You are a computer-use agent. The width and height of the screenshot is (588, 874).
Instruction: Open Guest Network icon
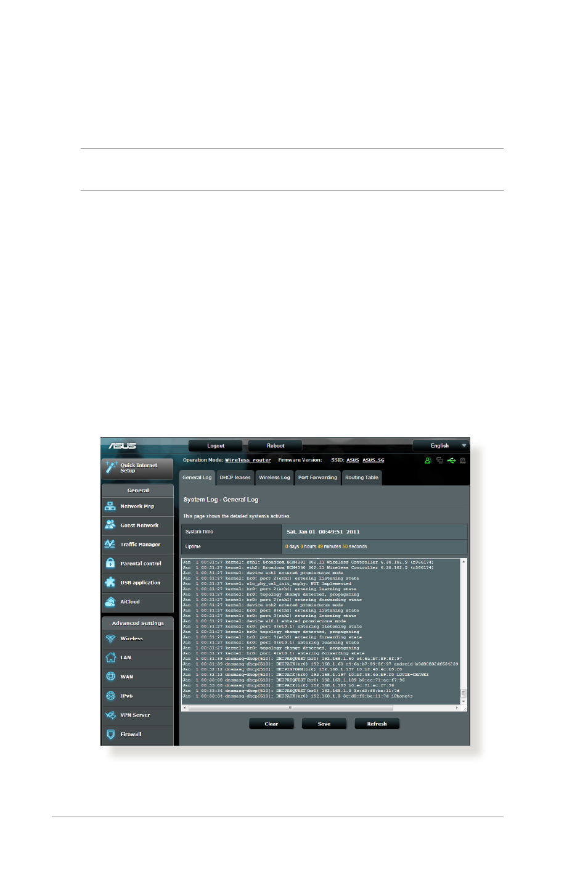click(x=110, y=525)
